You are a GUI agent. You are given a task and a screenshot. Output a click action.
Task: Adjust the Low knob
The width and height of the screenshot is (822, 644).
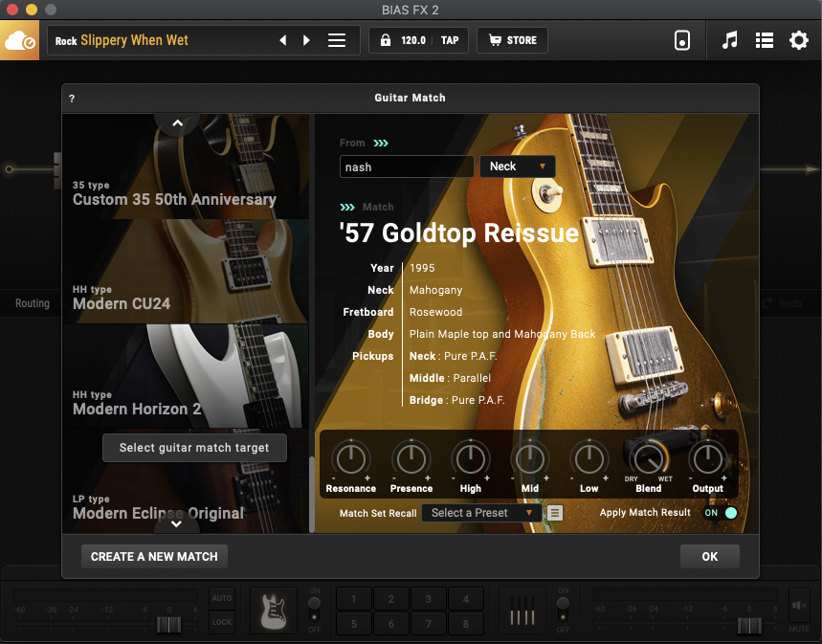[589, 459]
